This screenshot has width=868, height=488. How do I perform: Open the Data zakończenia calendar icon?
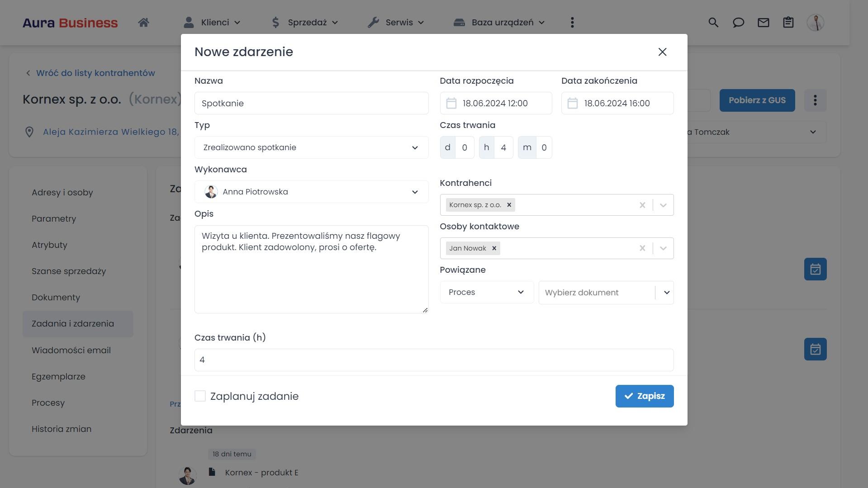coord(572,103)
